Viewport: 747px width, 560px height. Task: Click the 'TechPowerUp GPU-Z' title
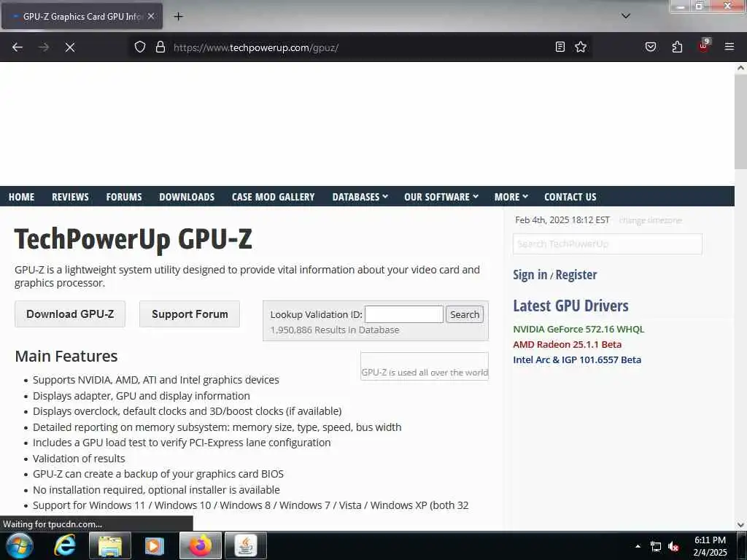pos(133,239)
